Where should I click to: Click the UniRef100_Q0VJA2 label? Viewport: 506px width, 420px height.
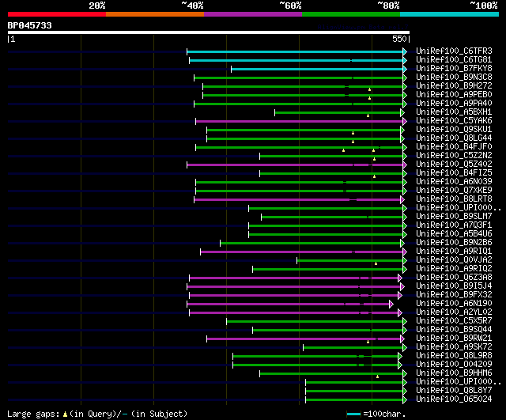[x=454, y=260]
